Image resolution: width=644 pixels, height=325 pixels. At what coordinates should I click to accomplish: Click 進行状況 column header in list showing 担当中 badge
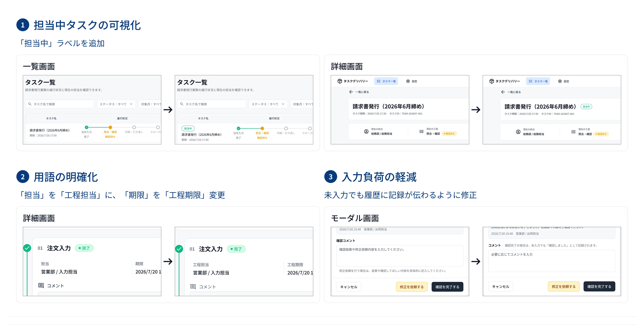pos(274,118)
